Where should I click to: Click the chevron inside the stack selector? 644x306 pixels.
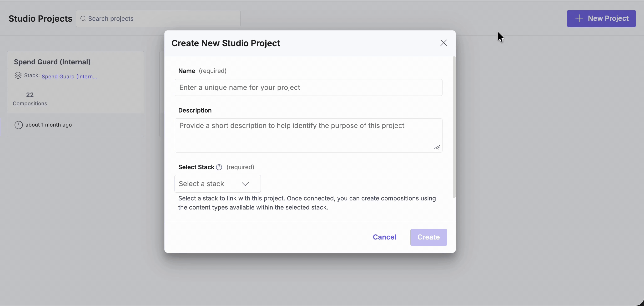(x=245, y=184)
